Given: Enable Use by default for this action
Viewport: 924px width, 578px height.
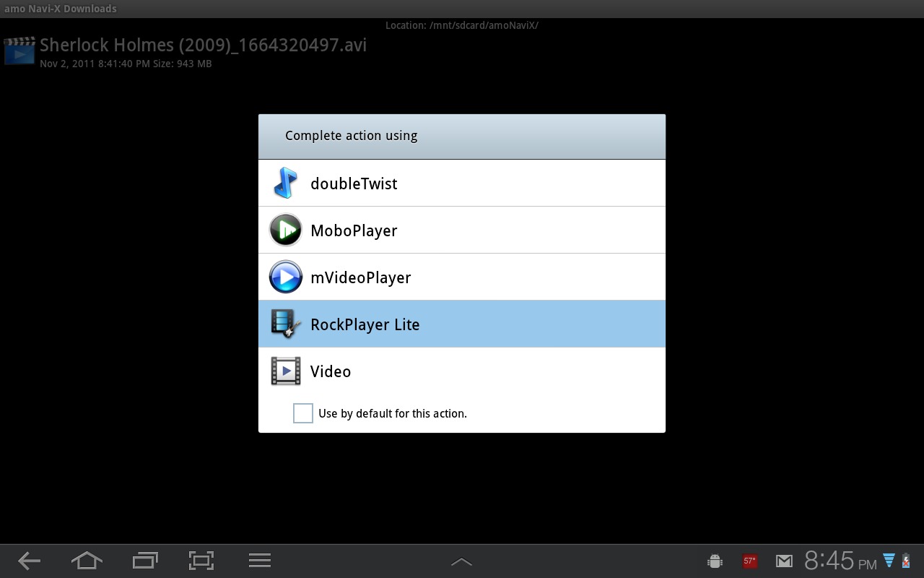Looking at the screenshot, I should (x=303, y=413).
